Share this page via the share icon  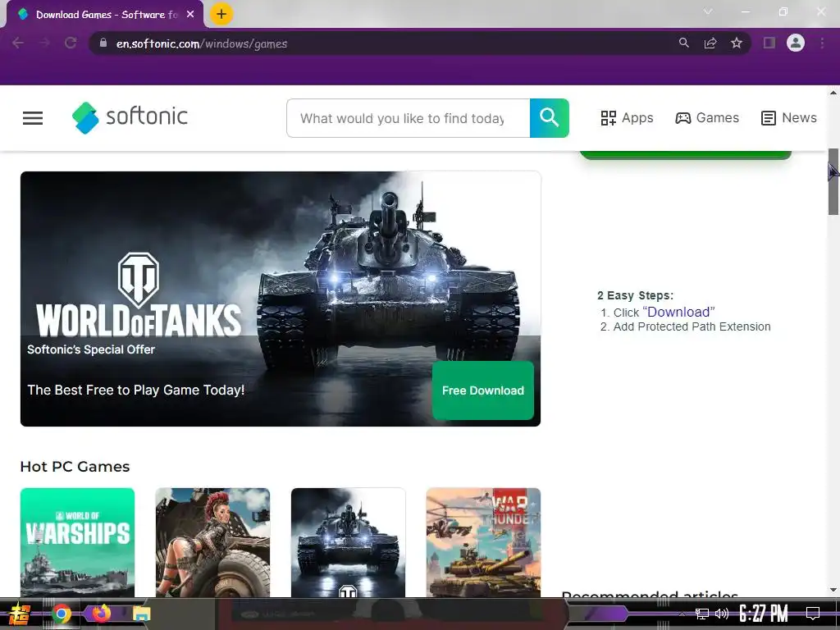(x=710, y=43)
